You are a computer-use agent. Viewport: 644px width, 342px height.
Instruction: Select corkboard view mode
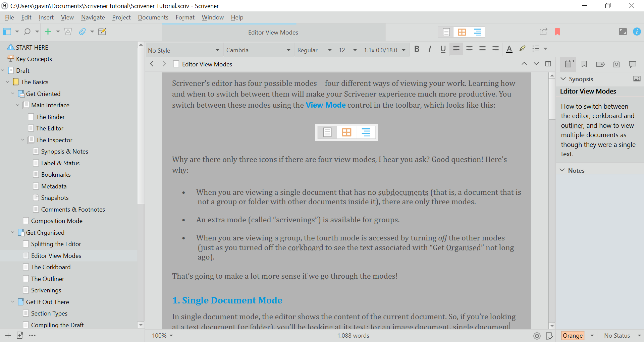(462, 32)
